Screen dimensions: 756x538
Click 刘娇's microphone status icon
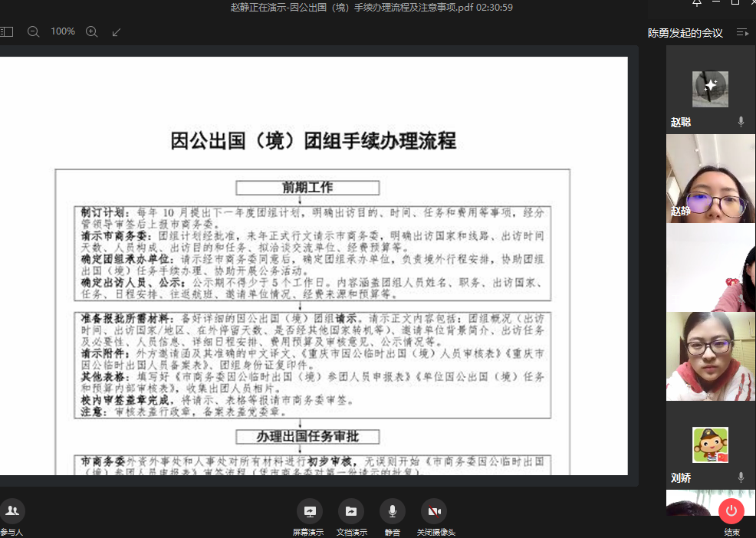(x=741, y=477)
